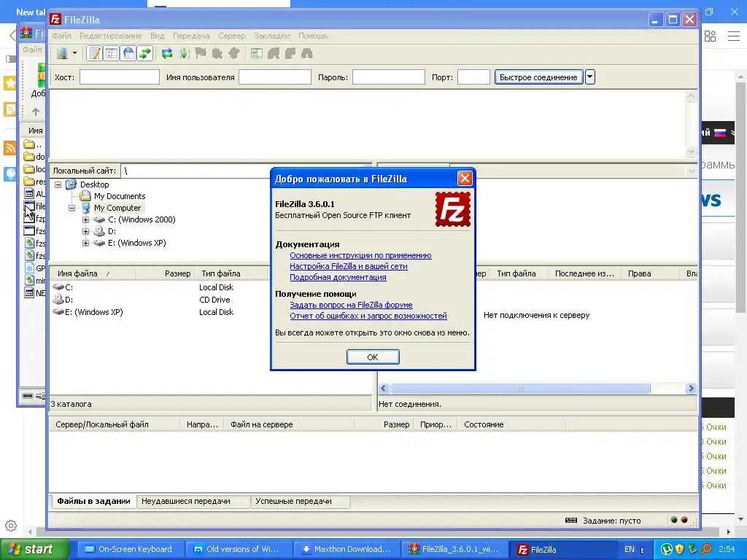Switch to Файлы в задании tab
747x560 pixels.
[93, 501]
